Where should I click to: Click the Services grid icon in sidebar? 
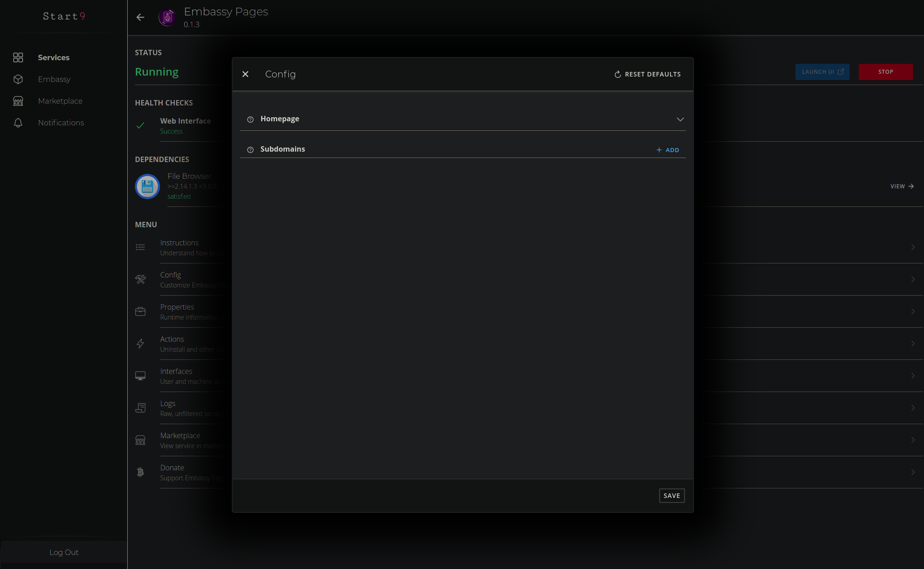[18, 57]
